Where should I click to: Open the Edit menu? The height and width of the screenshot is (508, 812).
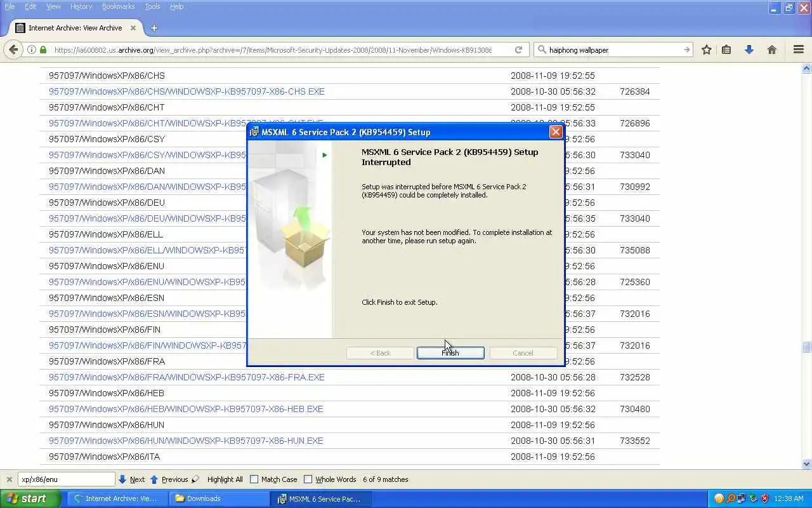(30, 6)
